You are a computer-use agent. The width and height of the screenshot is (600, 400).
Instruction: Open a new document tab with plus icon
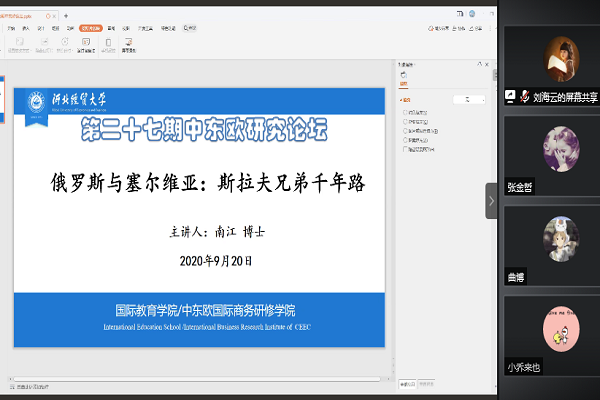pyautogui.click(x=65, y=17)
